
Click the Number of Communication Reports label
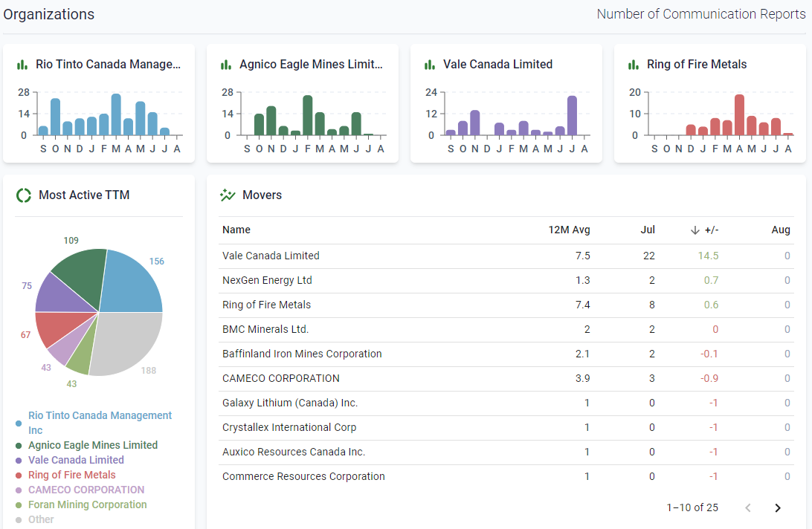701,14
